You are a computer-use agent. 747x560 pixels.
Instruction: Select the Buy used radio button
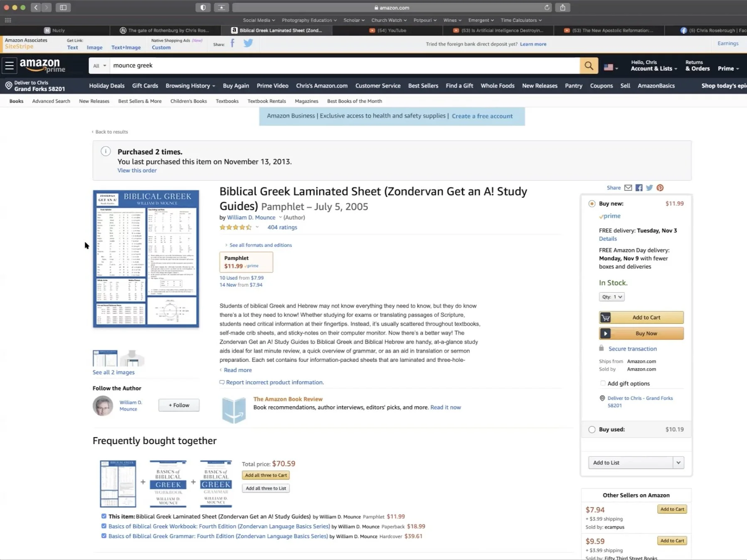[592, 430]
